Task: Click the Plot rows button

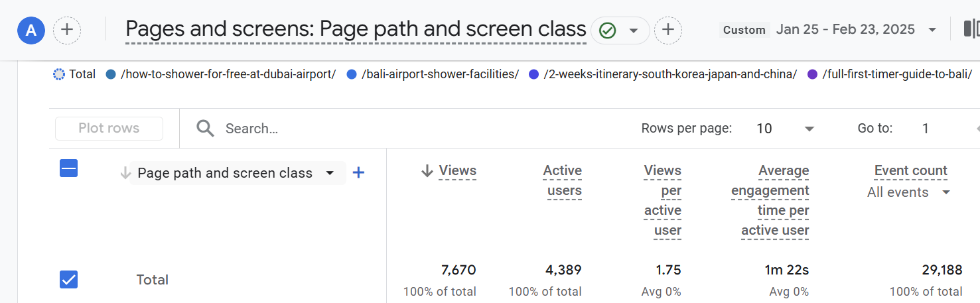Action: pyautogui.click(x=109, y=129)
